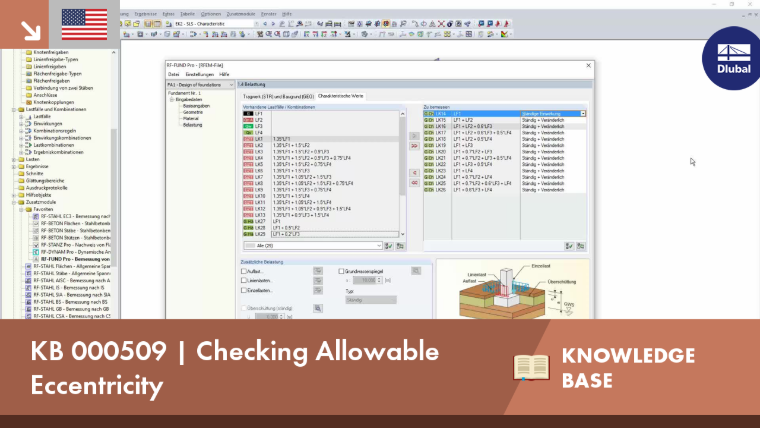Viewport: 760px width, 428px height.
Task: Click the Überschüttung details icon button
Action: [318, 308]
